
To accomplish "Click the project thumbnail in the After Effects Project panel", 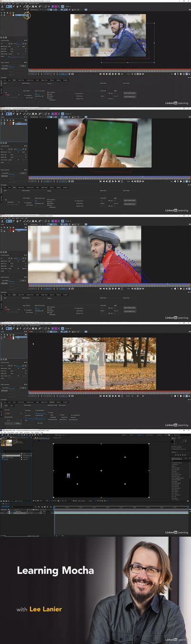I will click(6, 442).
